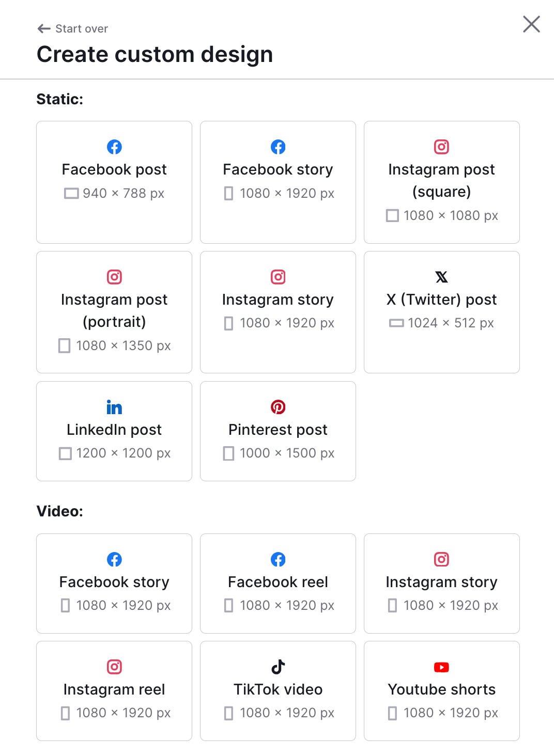Click the Instagram icon on Instagram story video card
The width and height of the screenshot is (554, 756).
point(441,559)
